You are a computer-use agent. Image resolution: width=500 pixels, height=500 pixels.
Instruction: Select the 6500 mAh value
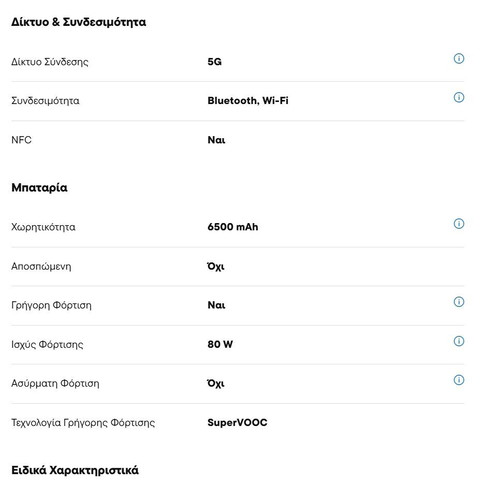(x=233, y=227)
